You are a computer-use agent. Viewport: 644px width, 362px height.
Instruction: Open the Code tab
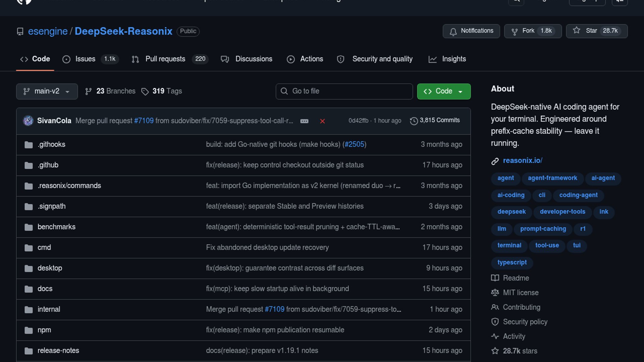pos(35,59)
